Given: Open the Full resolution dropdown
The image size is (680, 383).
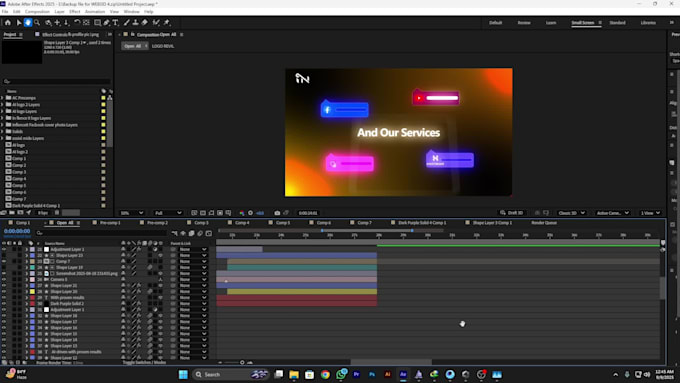Looking at the screenshot, I should (x=168, y=213).
